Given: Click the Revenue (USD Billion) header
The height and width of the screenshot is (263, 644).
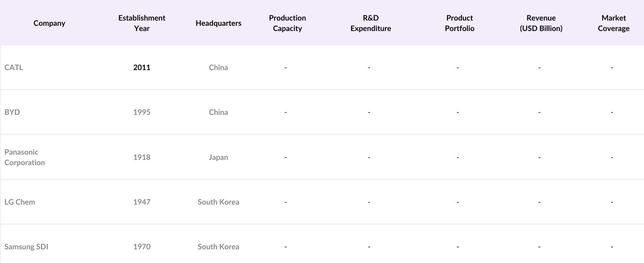Looking at the screenshot, I should coord(541,23).
